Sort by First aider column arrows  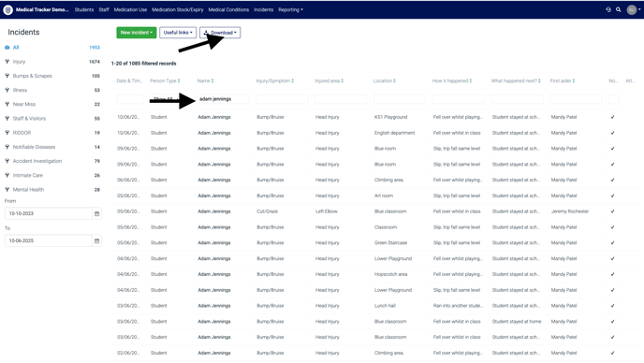tap(574, 80)
